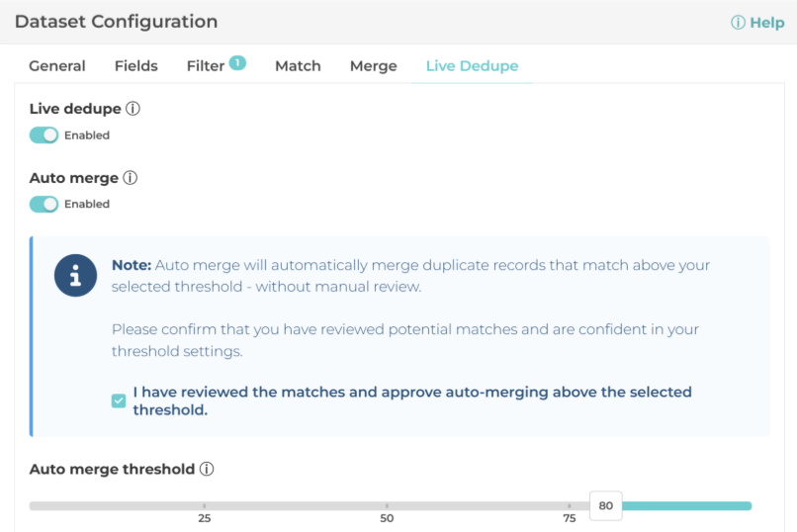
Task: Set threshold slider at the 25 mark
Action: pyautogui.click(x=205, y=505)
